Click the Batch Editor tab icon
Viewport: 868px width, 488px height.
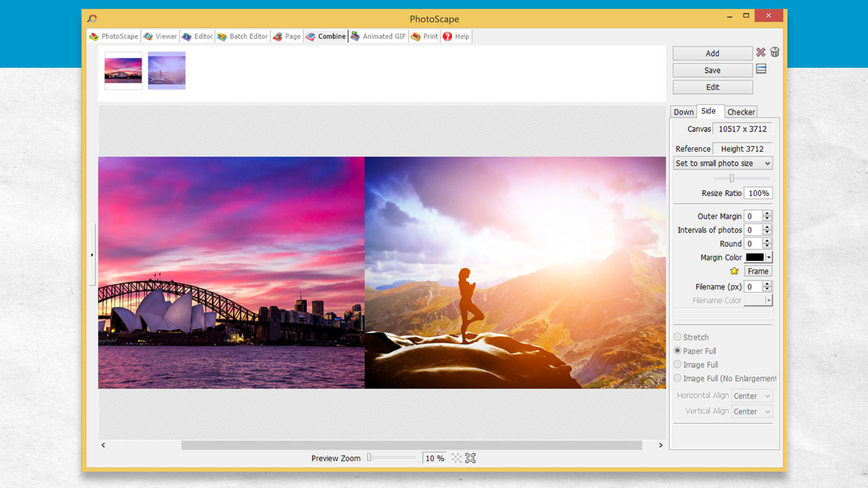221,37
